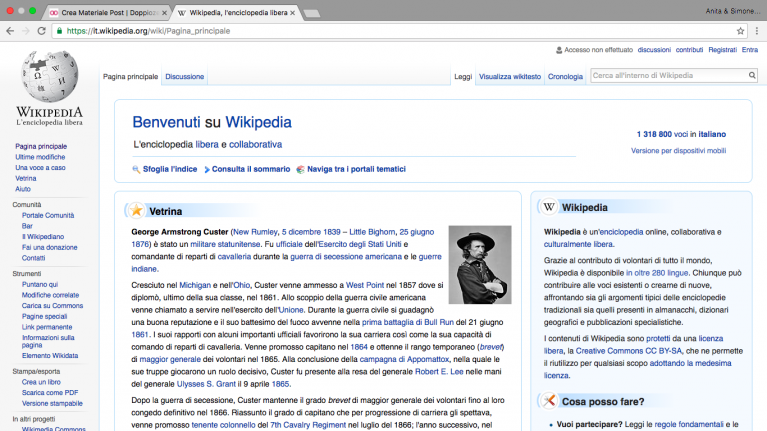Open the Discussione tab
The image size is (767, 431).
[x=184, y=77]
